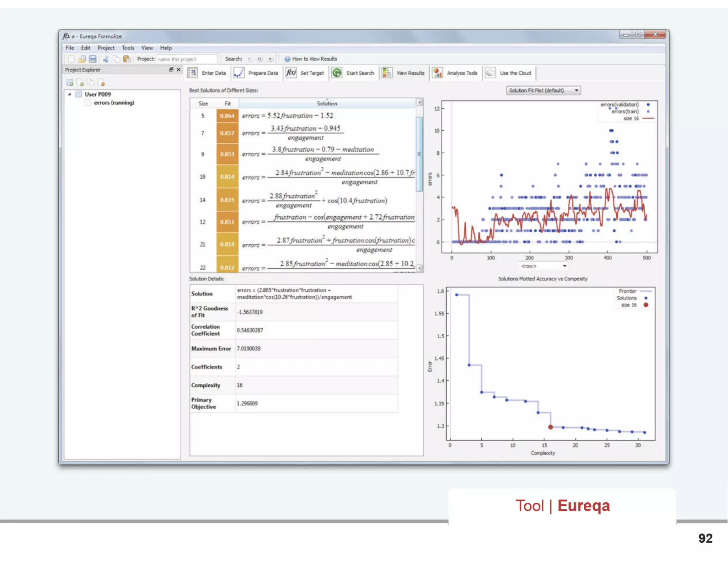
Task: Click the Cut scissors icon
Action: pyautogui.click(x=106, y=59)
